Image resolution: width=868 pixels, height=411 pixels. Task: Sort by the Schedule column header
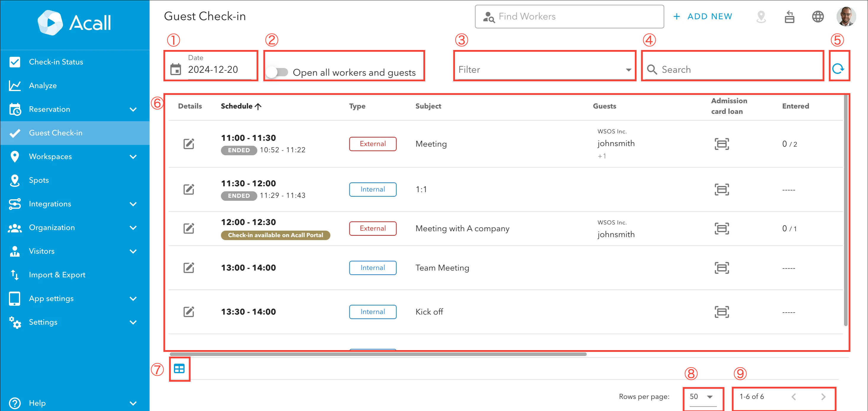(x=241, y=106)
